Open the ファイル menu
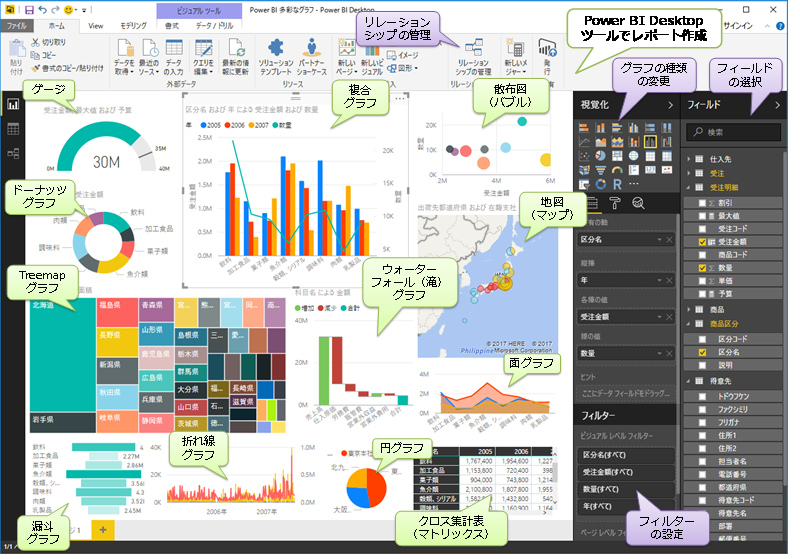800x559 pixels. click(x=16, y=26)
